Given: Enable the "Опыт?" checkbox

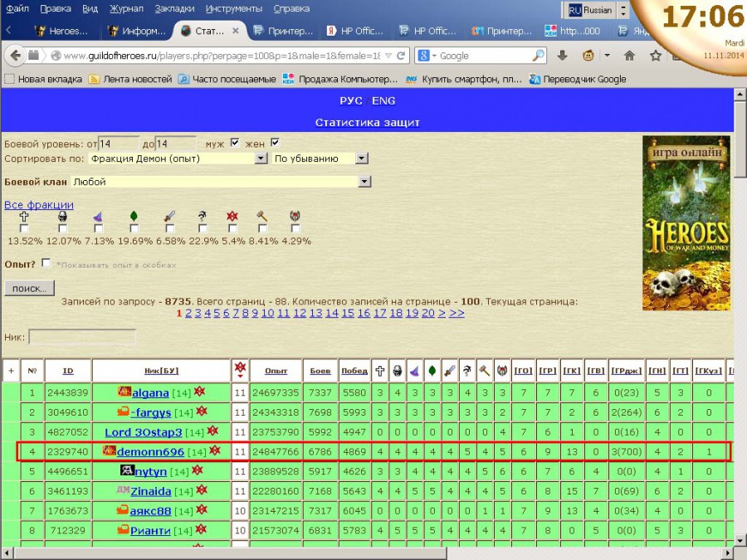Looking at the screenshot, I should click(x=46, y=263).
